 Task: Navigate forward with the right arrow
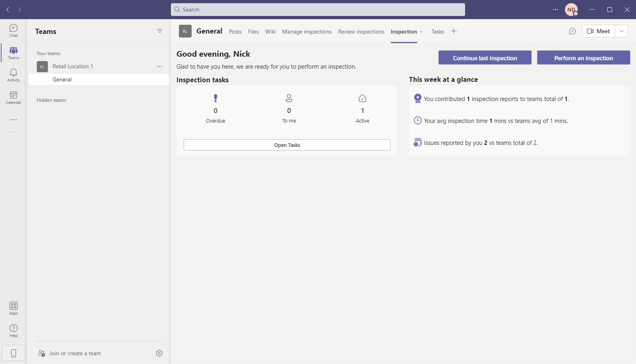[19, 10]
